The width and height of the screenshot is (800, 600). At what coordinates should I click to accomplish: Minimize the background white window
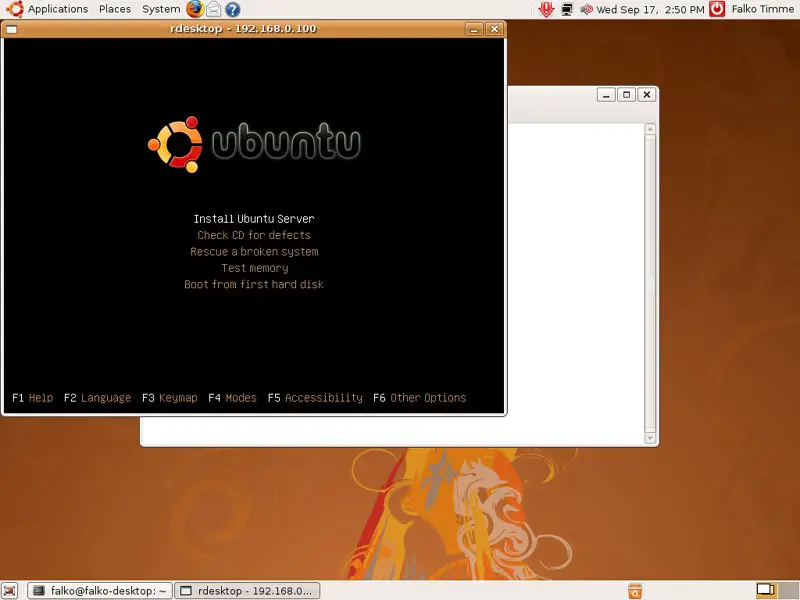point(606,95)
